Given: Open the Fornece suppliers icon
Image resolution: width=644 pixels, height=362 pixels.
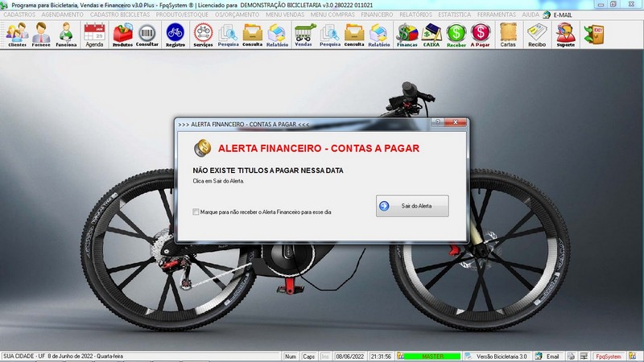Looking at the screenshot, I should pyautogui.click(x=41, y=35).
